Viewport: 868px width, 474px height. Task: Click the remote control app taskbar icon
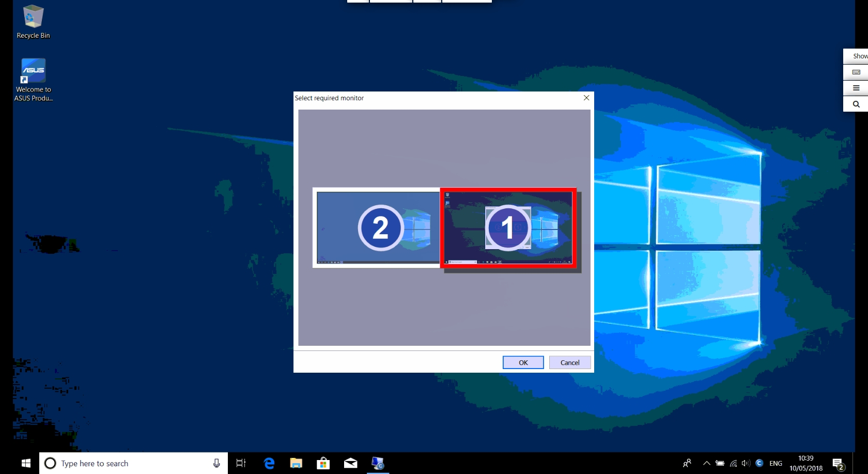pyautogui.click(x=378, y=463)
